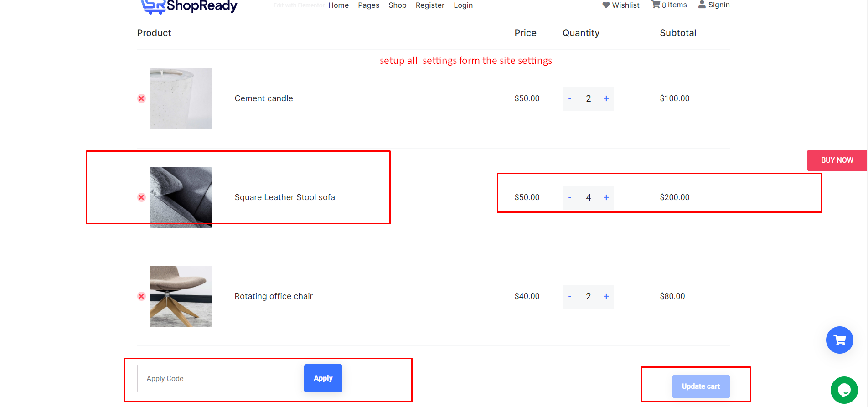View cart showing 8 items
The width and height of the screenshot is (868, 407).
(669, 5)
